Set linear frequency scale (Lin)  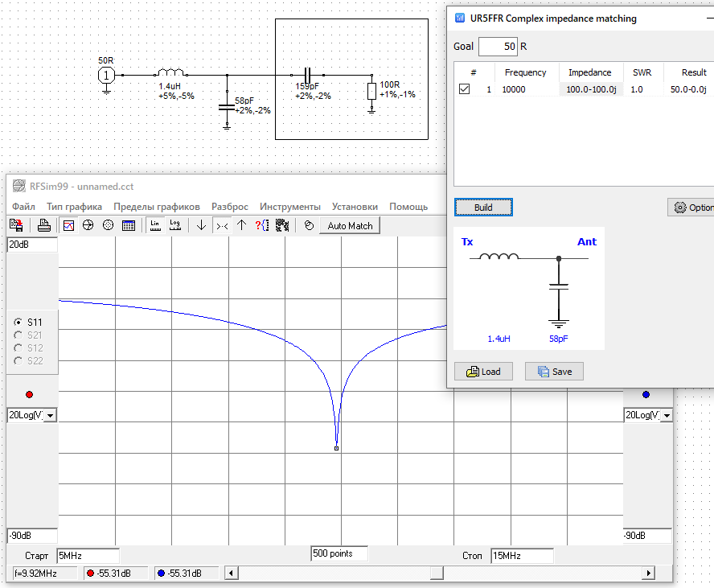click(x=156, y=225)
